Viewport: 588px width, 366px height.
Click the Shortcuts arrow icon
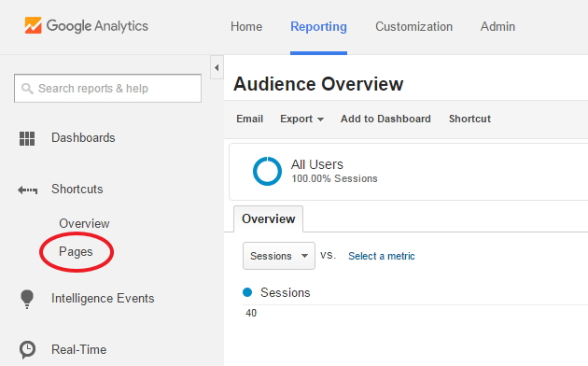pyautogui.click(x=27, y=190)
